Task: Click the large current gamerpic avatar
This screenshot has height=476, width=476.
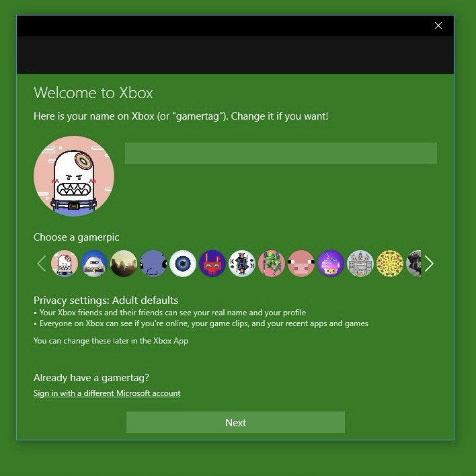Action: tap(74, 176)
